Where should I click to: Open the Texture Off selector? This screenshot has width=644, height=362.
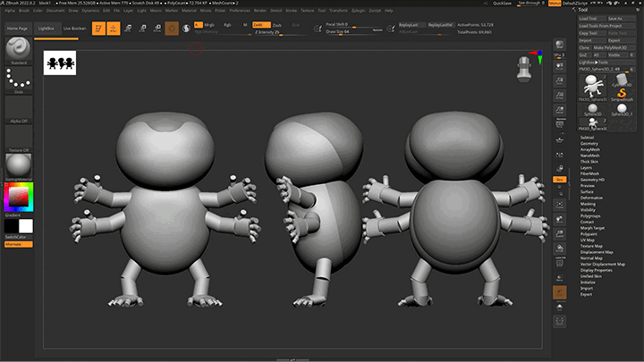19,139
